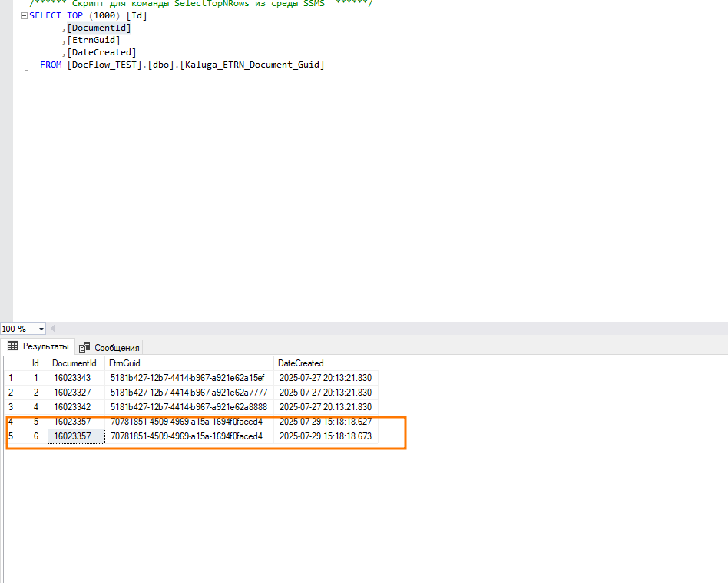
Task: Click GUID ending a921e62a8888
Action: click(x=190, y=407)
